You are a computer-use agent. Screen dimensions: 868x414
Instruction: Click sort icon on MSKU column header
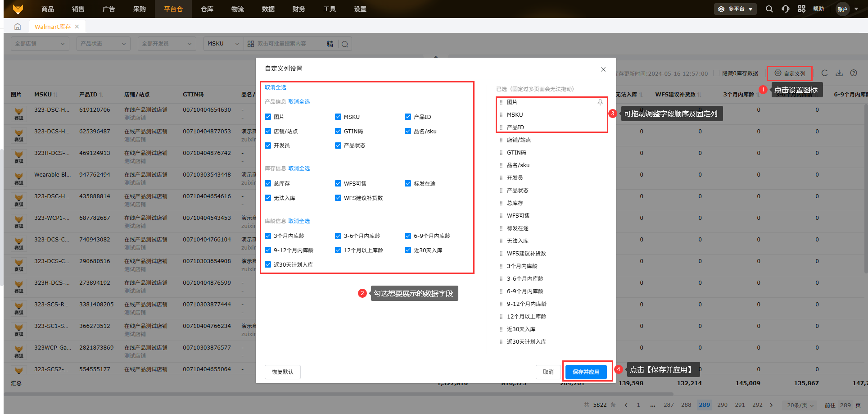(56, 95)
